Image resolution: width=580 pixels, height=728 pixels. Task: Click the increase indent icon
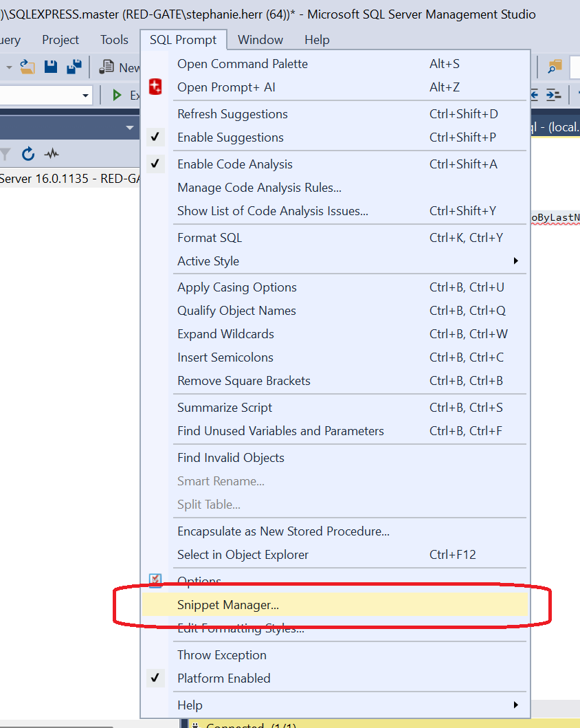tap(554, 95)
